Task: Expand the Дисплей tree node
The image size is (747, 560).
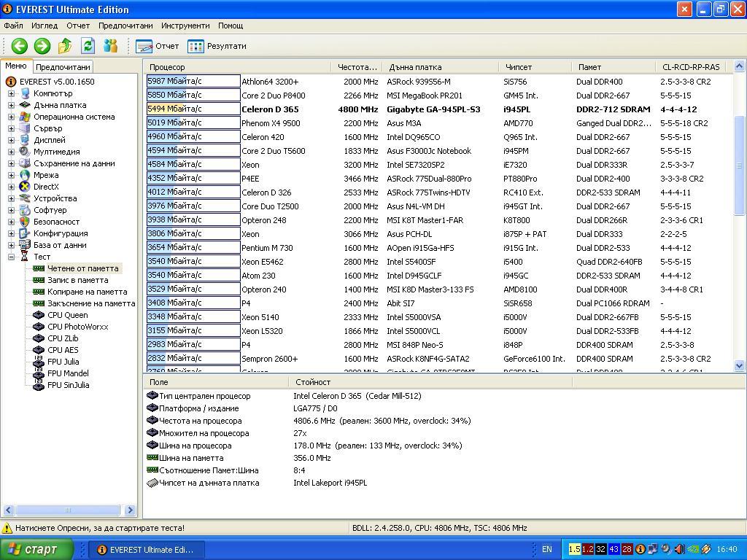Action: (x=11, y=141)
